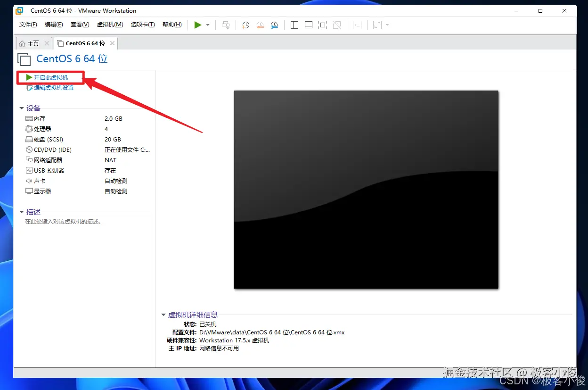Take a snapshot using the clock-plus icon

(x=245, y=25)
